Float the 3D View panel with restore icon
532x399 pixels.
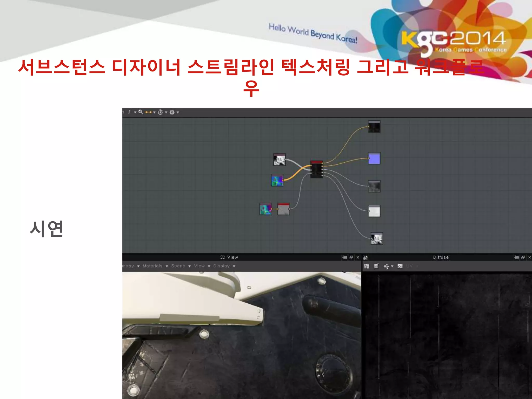coord(351,257)
